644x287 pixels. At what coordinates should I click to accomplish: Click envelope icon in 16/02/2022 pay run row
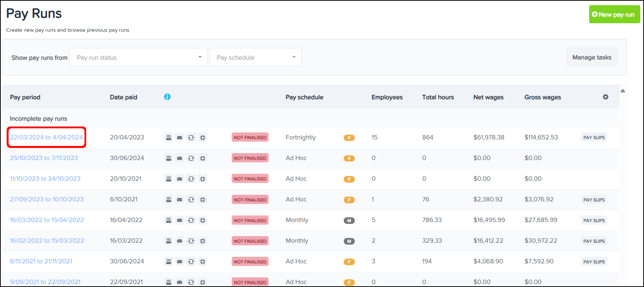tap(179, 241)
